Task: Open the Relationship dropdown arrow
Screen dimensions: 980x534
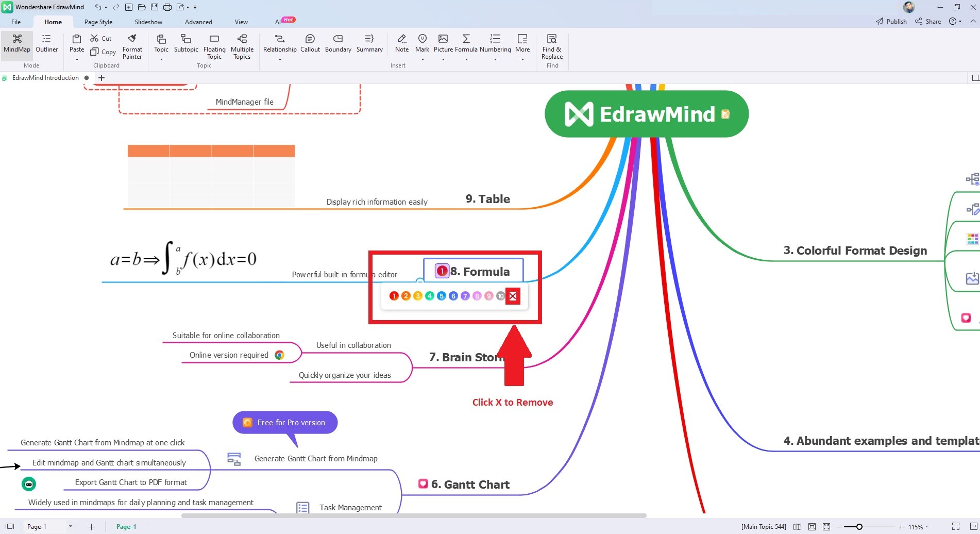Action: 280,60
